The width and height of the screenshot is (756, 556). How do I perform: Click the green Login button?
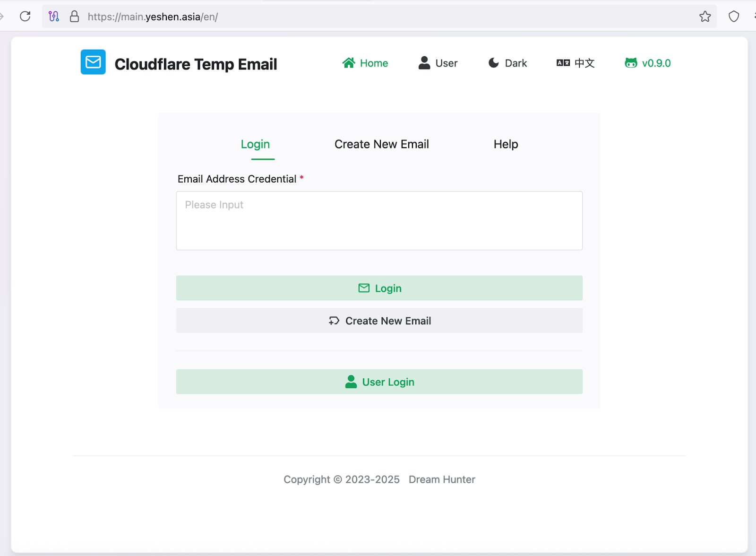379,288
